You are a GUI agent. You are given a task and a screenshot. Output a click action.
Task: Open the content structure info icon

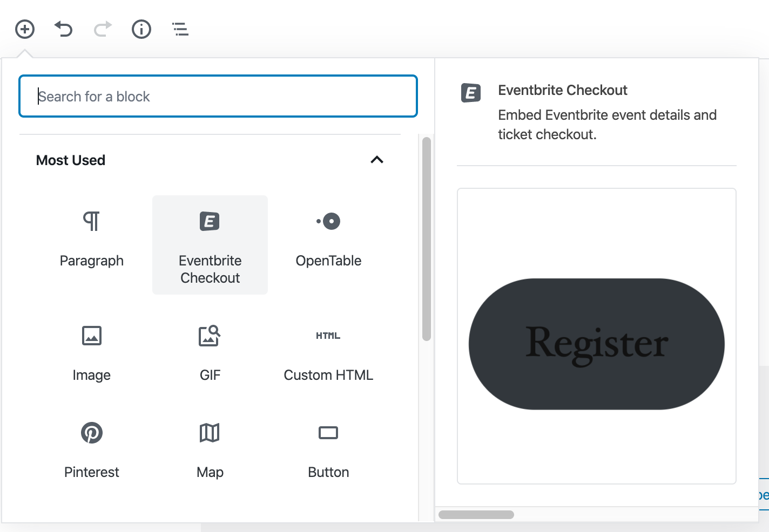point(141,29)
